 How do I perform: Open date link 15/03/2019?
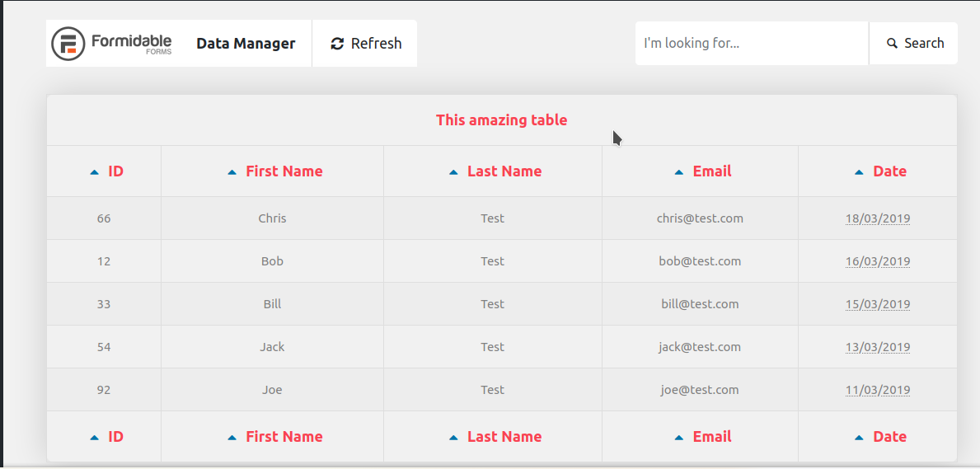click(878, 304)
